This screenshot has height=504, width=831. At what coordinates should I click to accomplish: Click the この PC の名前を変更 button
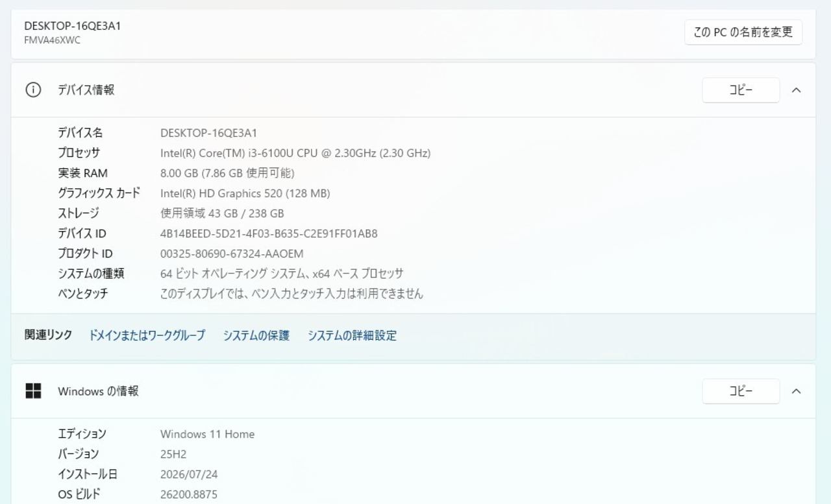tap(743, 32)
